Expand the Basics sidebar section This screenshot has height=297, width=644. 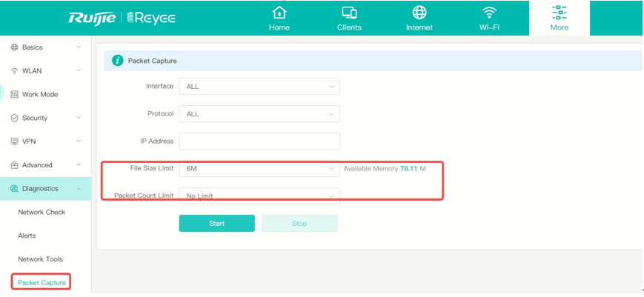tap(45, 47)
